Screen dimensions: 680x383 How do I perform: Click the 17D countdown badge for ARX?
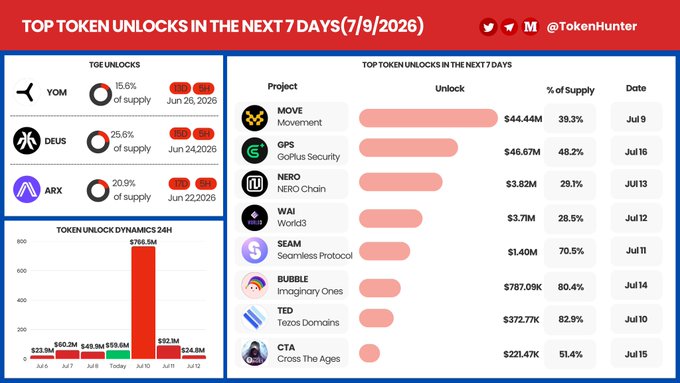coord(180,183)
